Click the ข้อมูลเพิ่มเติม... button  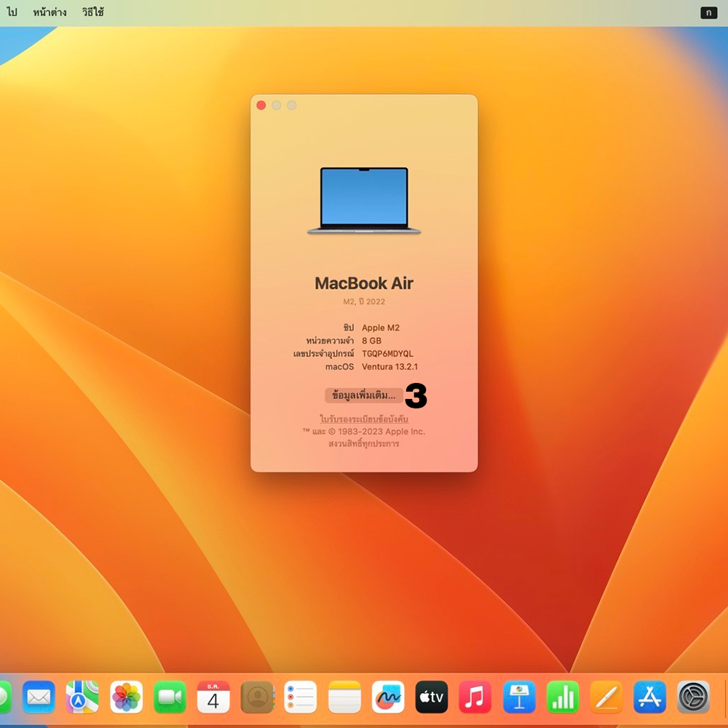363,395
